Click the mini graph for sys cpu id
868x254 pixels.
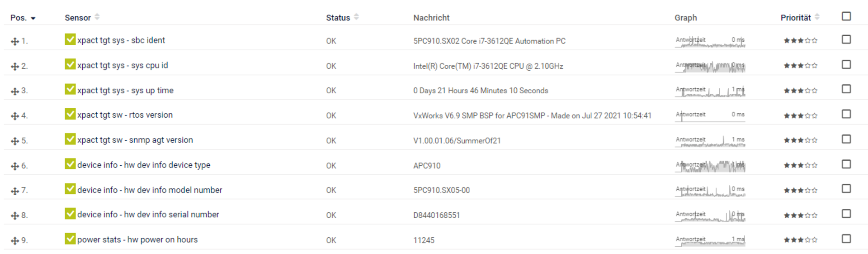pyautogui.click(x=710, y=66)
